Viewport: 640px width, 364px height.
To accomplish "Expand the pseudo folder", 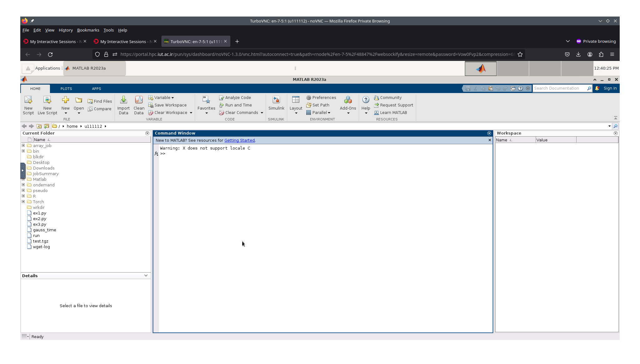I will click(x=23, y=190).
